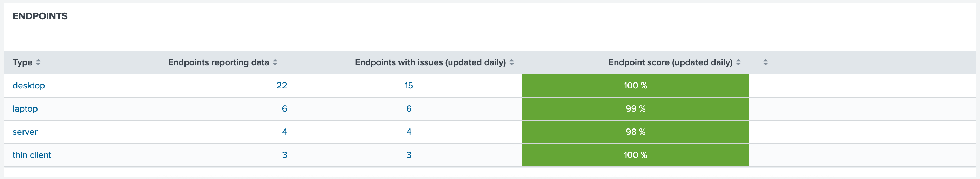Click the sort icon next to Type

[x=38, y=62]
